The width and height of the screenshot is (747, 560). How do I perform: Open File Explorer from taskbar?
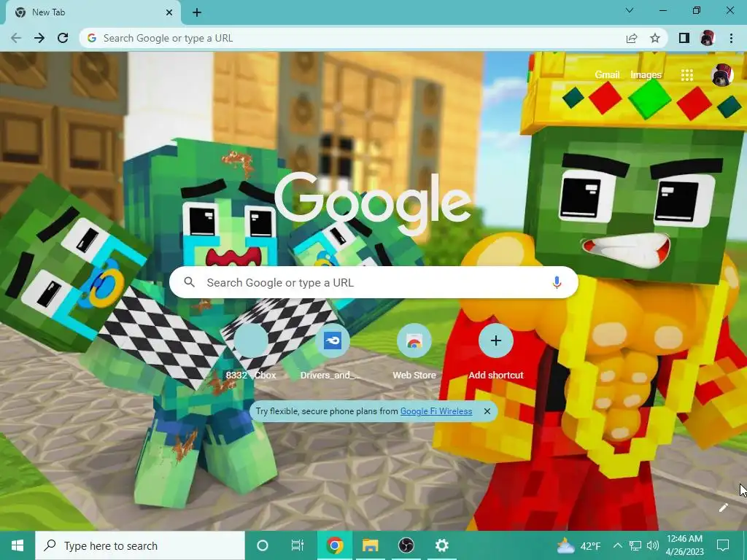pos(370,545)
